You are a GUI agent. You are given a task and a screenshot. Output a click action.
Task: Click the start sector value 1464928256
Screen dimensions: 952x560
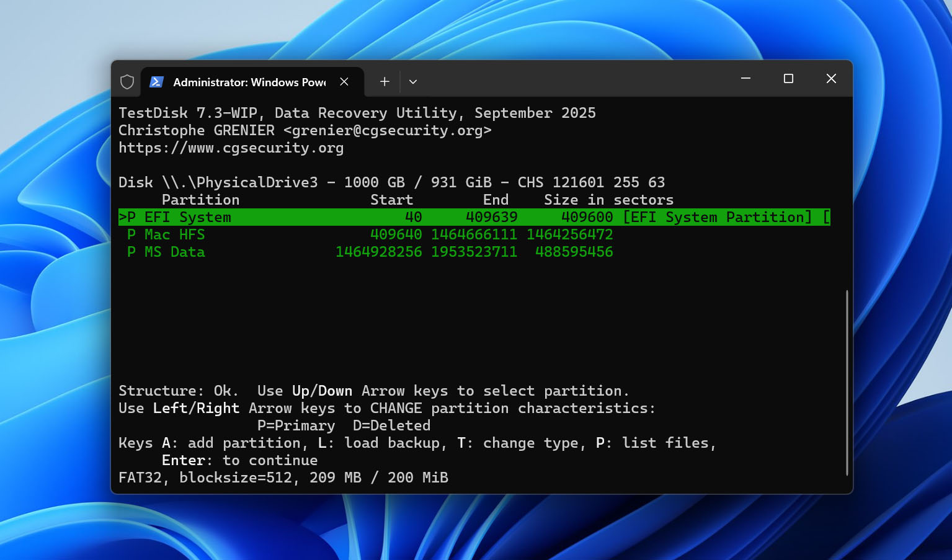379,252
